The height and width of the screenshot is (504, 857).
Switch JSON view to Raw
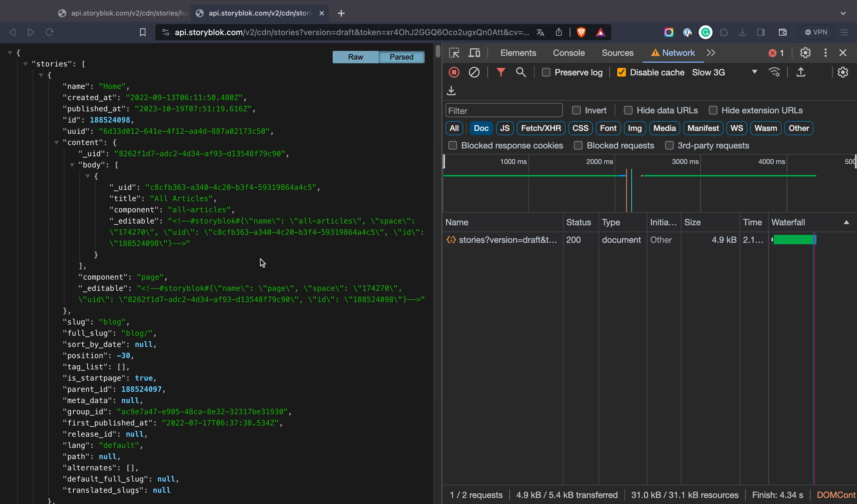point(355,57)
